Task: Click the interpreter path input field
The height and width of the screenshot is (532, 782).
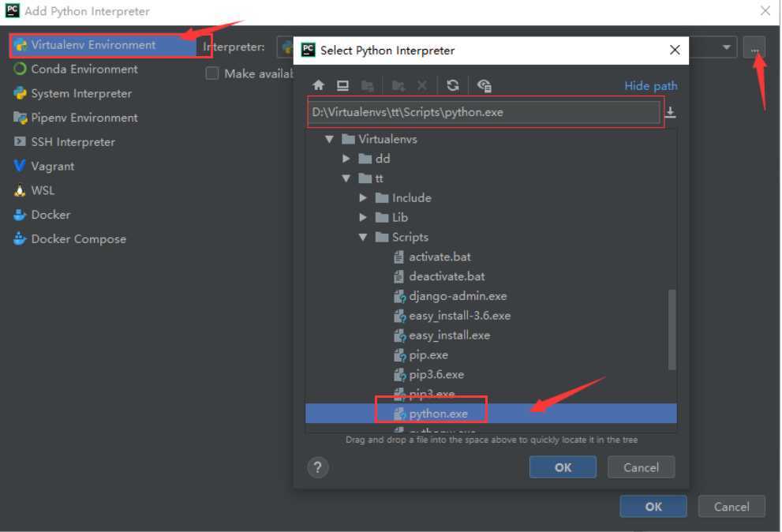Action: coord(484,112)
